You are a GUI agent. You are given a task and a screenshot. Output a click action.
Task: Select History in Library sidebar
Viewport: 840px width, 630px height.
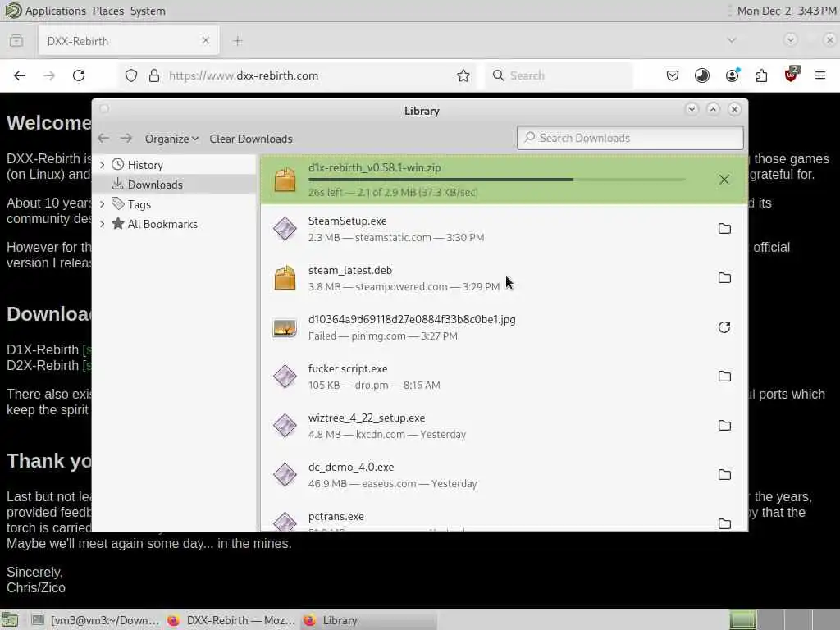[x=174, y=164]
